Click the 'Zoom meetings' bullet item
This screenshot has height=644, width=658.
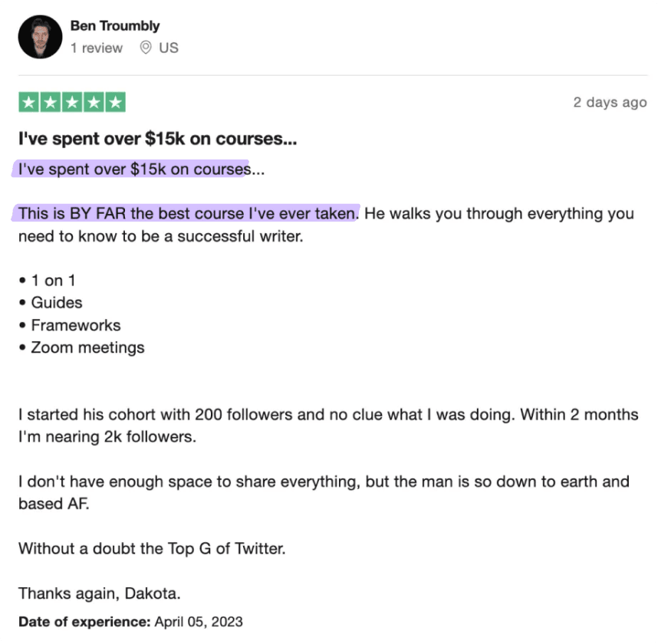(82, 347)
